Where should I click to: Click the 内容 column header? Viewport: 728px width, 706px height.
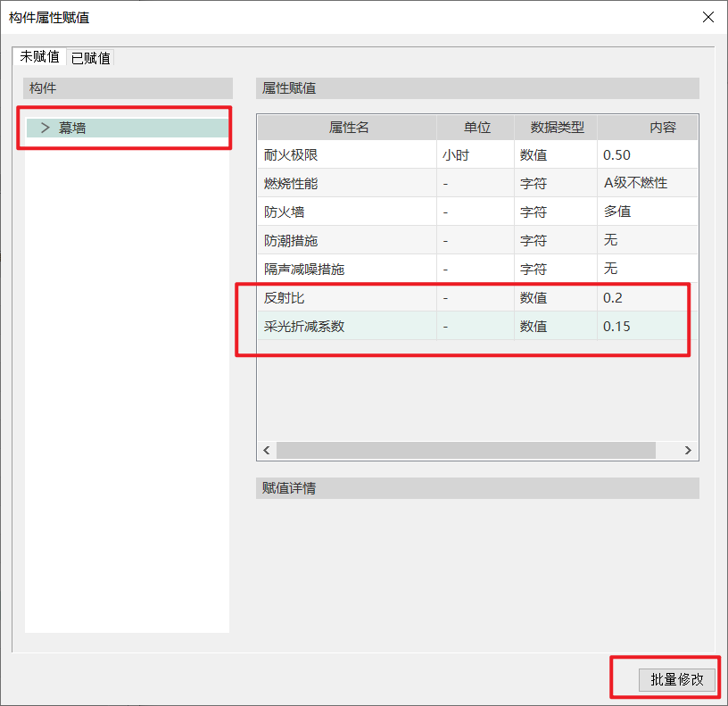648,128
